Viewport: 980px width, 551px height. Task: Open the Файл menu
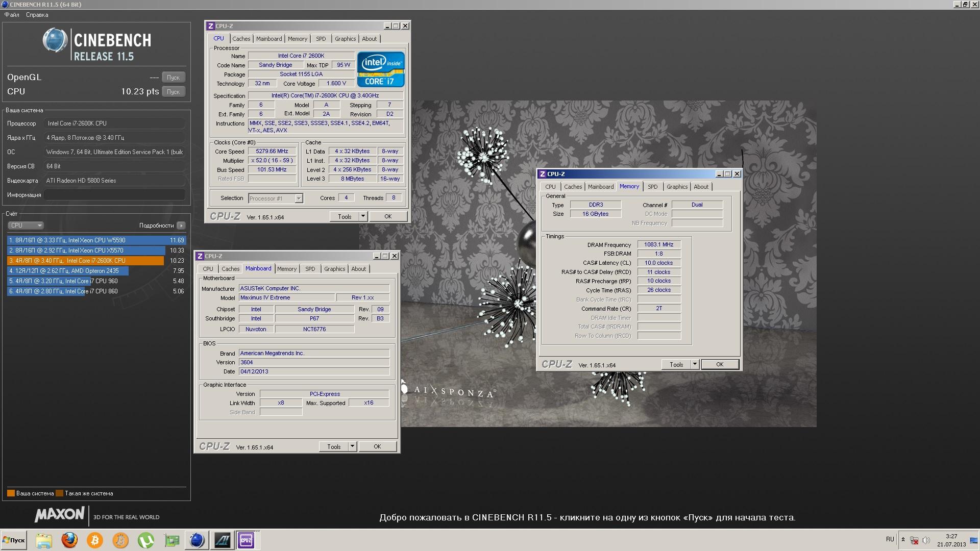click(12, 15)
